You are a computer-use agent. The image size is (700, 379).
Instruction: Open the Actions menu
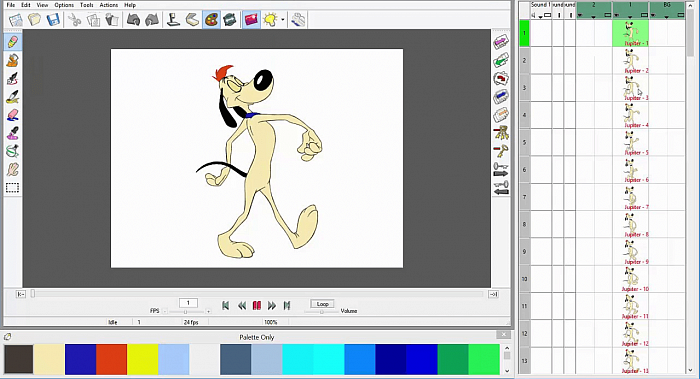point(109,5)
